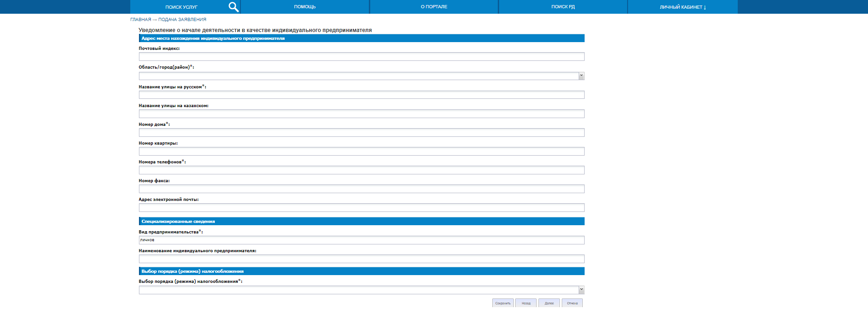The height and width of the screenshot is (314, 868).
Task: Focus the Номер дома input field
Action: tap(362, 133)
